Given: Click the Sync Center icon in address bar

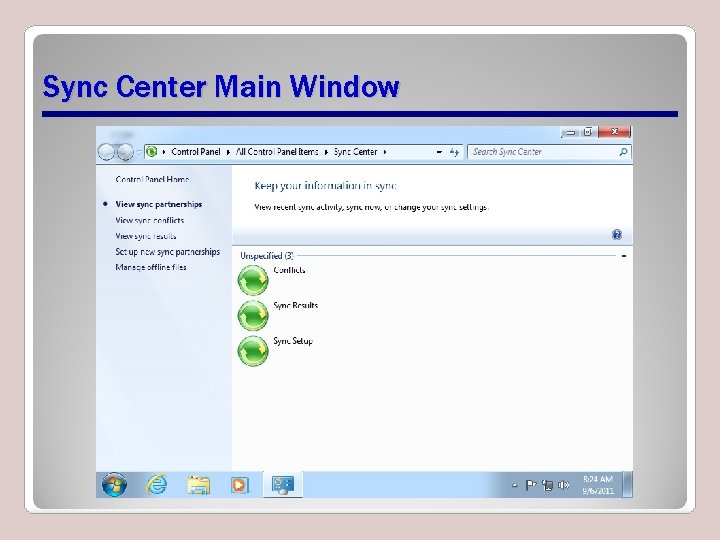Looking at the screenshot, I should (x=152, y=152).
